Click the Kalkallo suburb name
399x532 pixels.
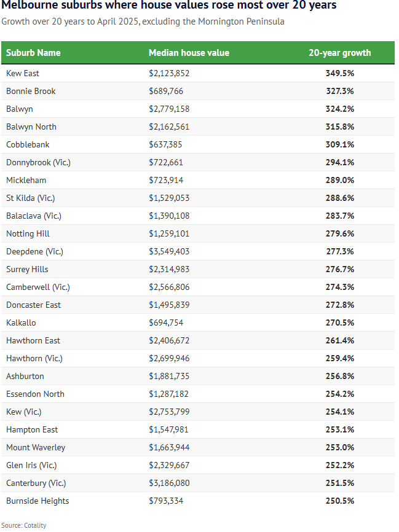(20, 323)
